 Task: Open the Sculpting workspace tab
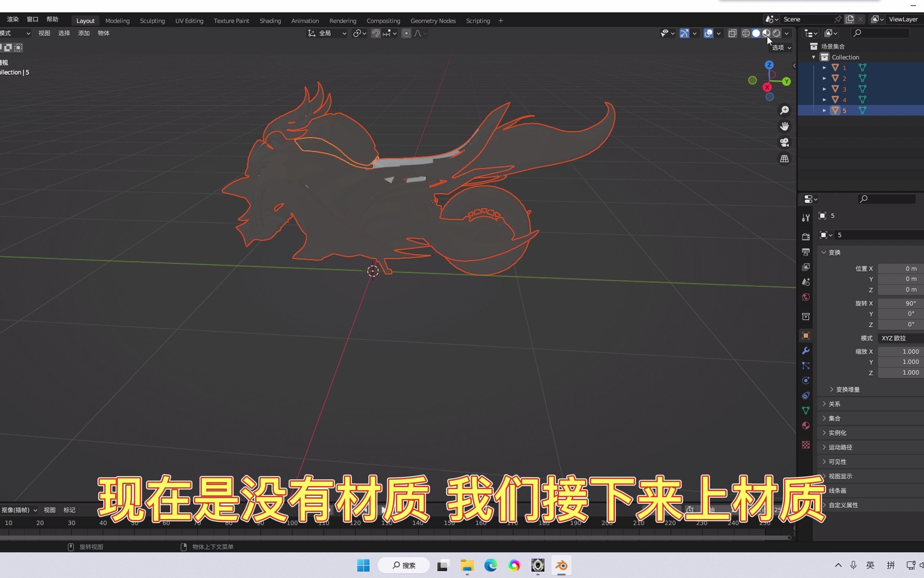(152, 21)
